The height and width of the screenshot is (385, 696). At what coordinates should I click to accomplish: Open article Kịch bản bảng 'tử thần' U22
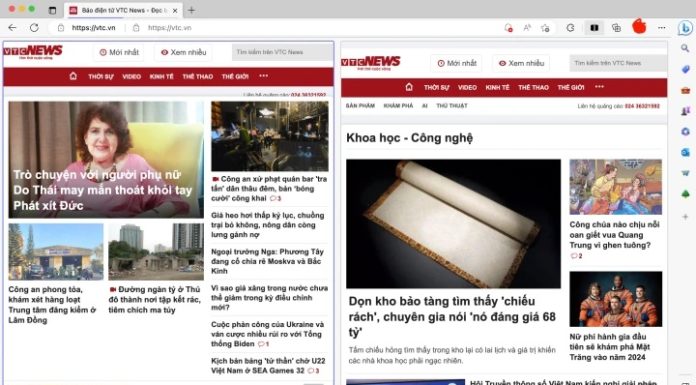click(268, 365)
